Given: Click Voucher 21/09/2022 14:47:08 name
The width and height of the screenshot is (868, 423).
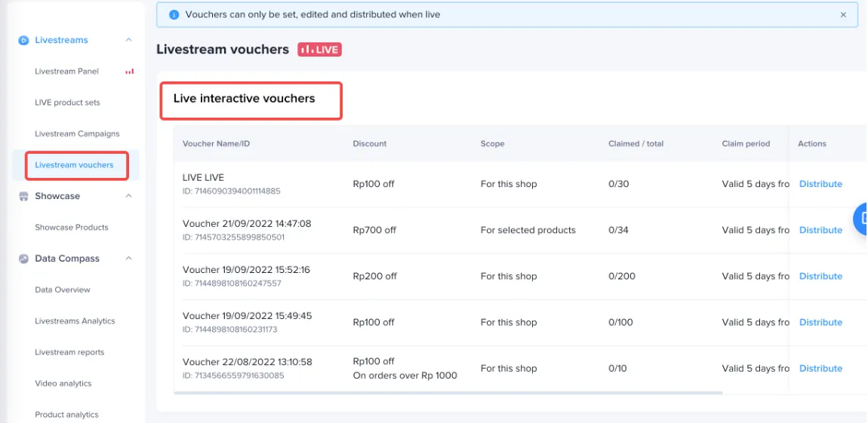Looking at the screenshot, I should [x=247, y=224].
